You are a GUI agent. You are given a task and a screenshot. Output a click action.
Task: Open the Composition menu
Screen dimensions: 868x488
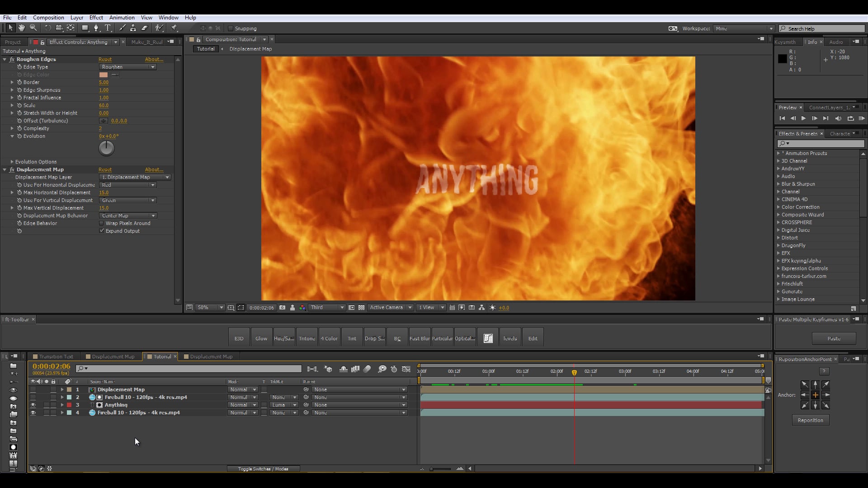point(48,18)
